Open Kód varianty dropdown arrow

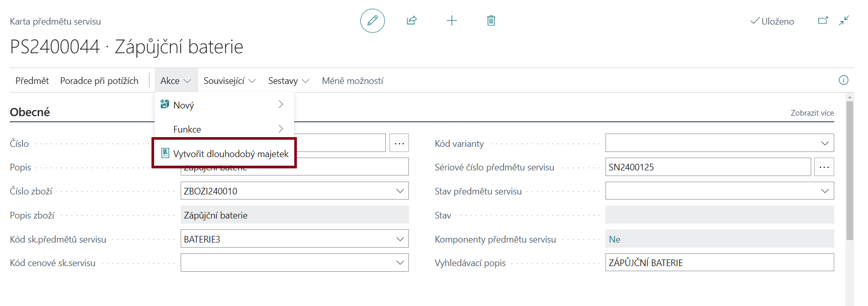point(824,143)
